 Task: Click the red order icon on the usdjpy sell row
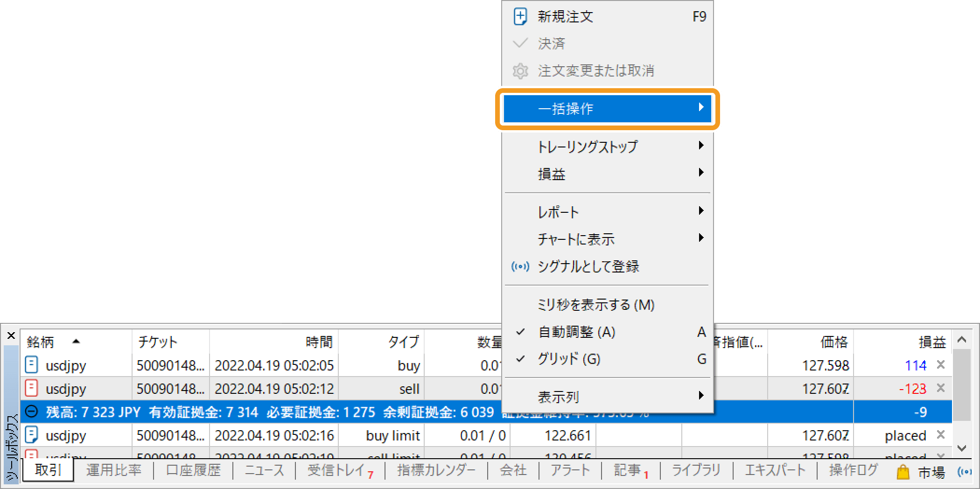pyautogui.click(x=31, y=388)
